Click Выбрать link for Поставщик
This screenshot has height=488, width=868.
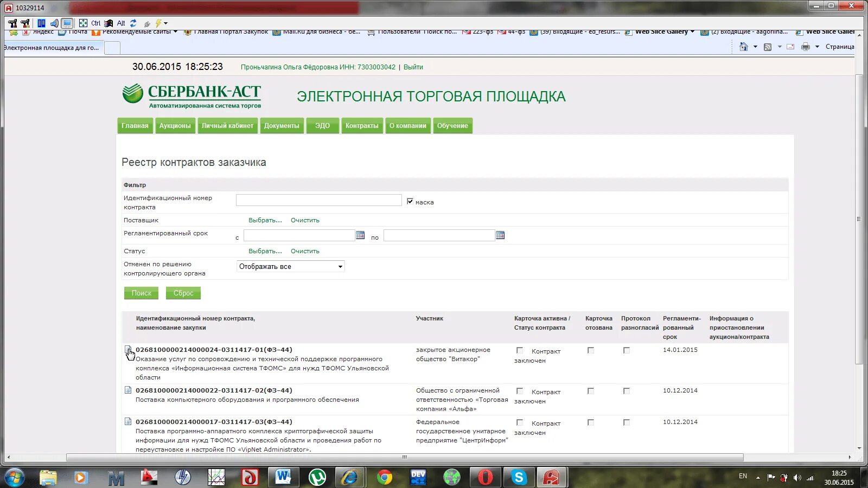(265, 220)
